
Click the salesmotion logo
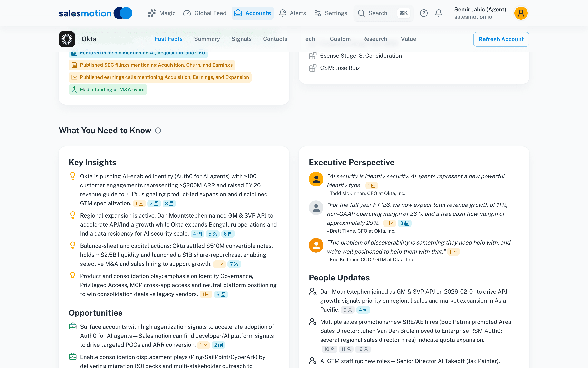tap(96, 13)
